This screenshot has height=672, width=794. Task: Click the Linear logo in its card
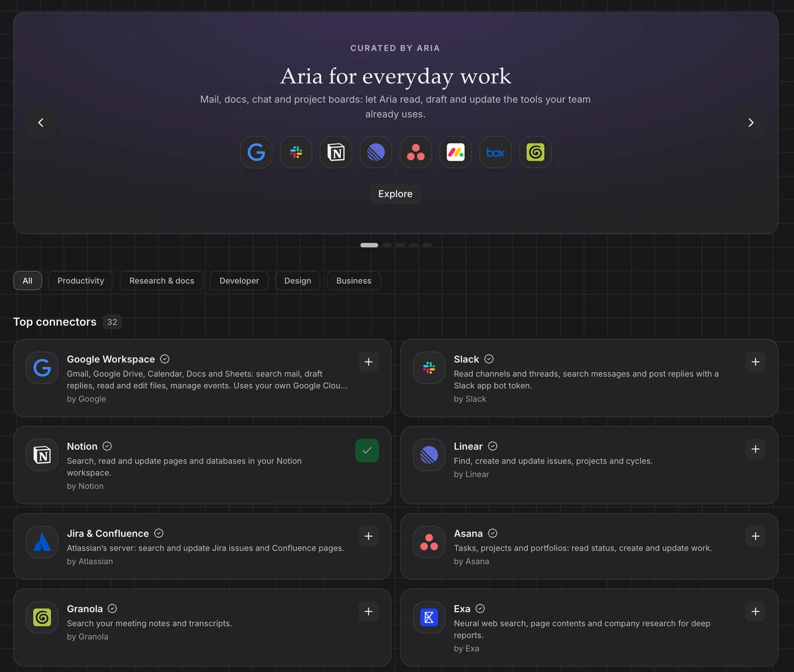429,455
